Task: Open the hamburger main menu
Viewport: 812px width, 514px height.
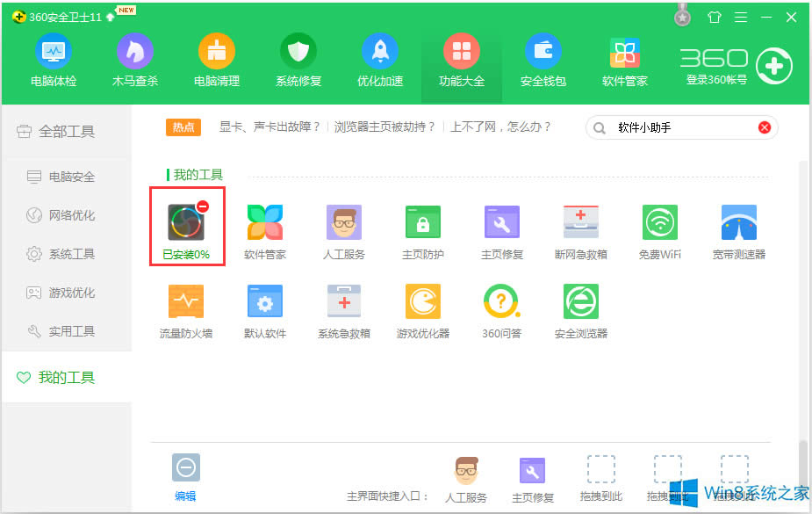Action: pos(741,16)
